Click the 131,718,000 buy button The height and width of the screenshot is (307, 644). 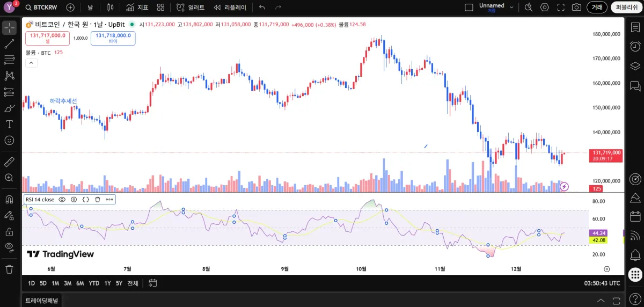point(113,38)
